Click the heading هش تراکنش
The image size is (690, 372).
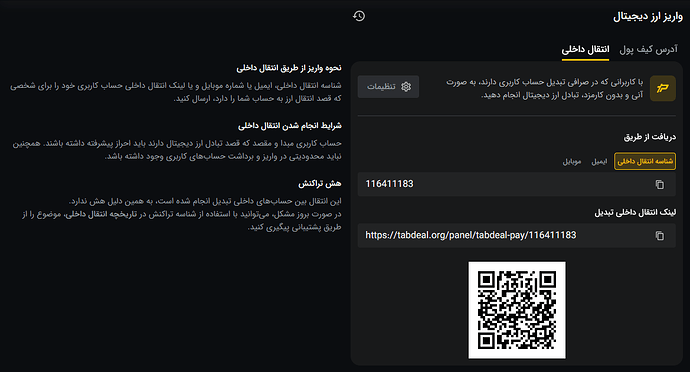(320, 184)
